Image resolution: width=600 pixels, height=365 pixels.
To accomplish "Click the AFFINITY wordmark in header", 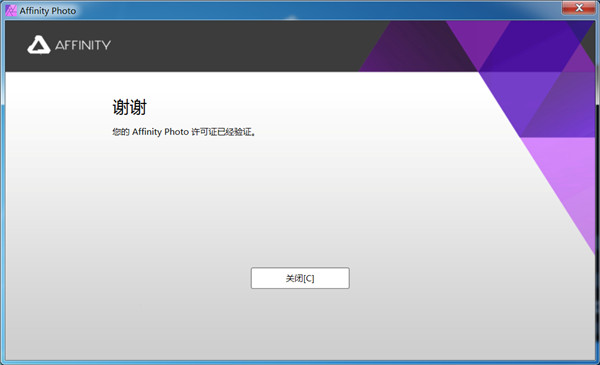I will coord(83,45).
